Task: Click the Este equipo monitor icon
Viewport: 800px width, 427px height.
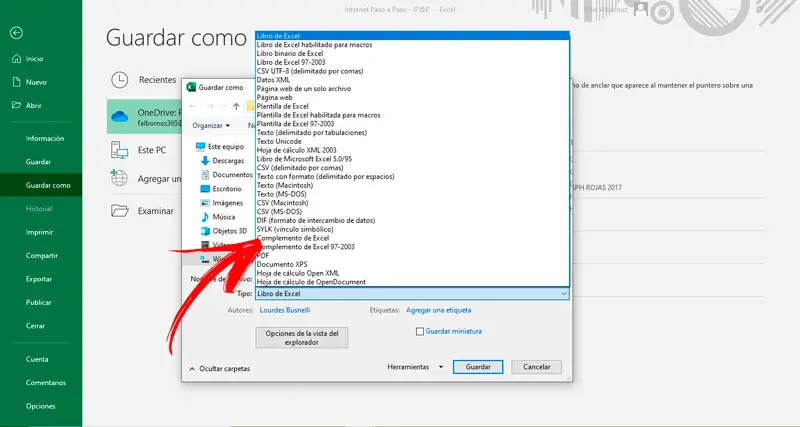Action: click(x=201, y=147)
